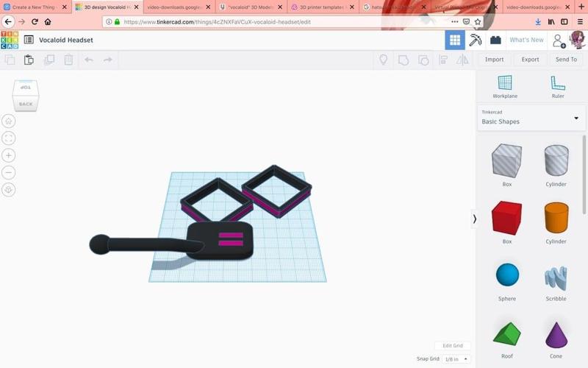This screenshot has height=368, width=588.
Task: Open the What's New link
Action: (x=526, y=40)
